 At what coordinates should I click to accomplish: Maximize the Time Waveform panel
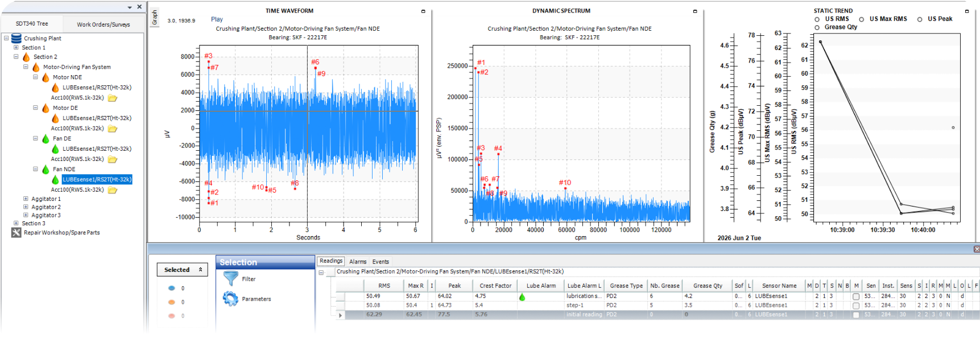[423, 11]
